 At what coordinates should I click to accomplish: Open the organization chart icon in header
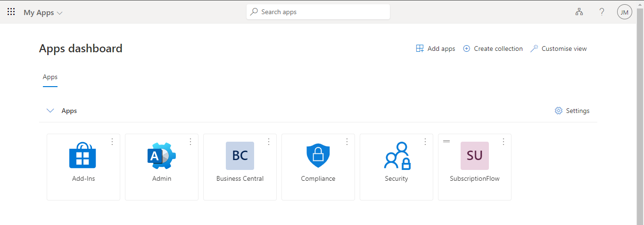point(579,12)
